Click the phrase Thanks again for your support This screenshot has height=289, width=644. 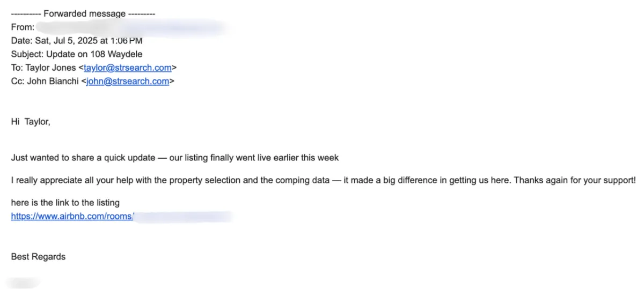click(x=575, y=180)
